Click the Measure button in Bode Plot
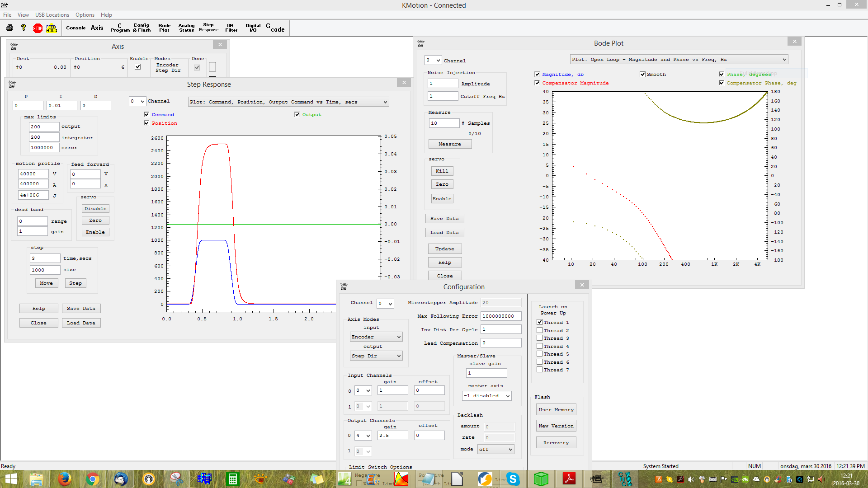The height and width of the screenshot is (488, 868). [x=450, y=144]
